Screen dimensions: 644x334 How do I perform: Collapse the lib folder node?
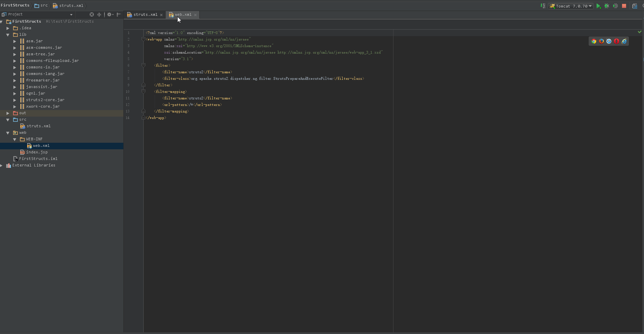click(8, 35)
